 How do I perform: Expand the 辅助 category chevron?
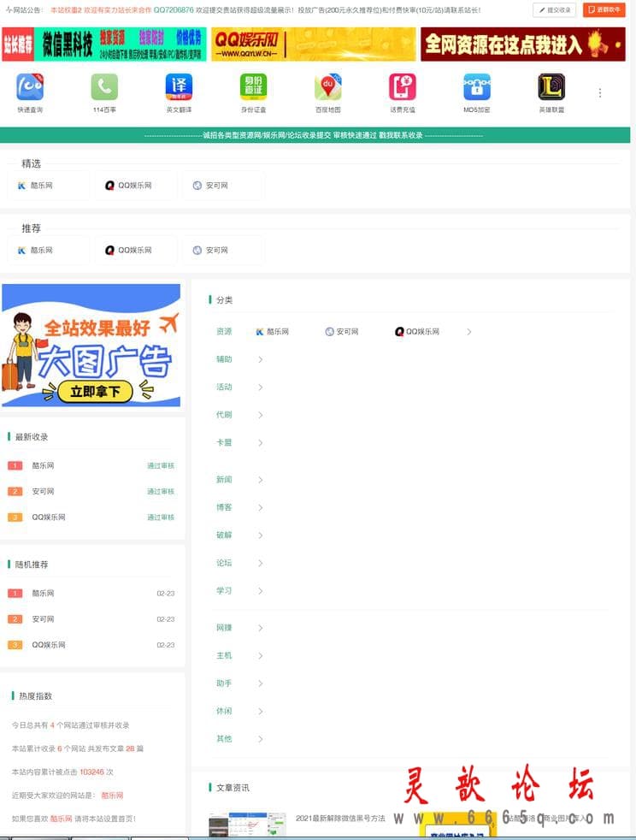[x=260, y=359]
